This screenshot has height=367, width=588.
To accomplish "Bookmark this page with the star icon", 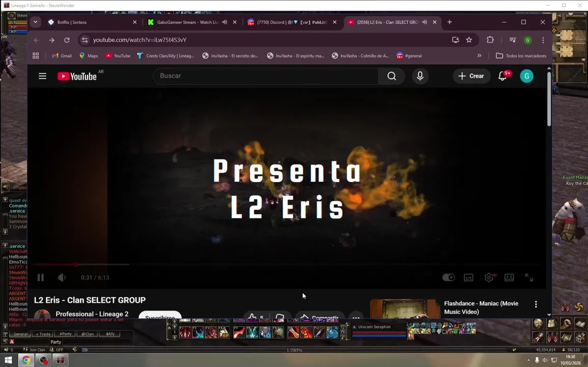I will tap(469, 40).
